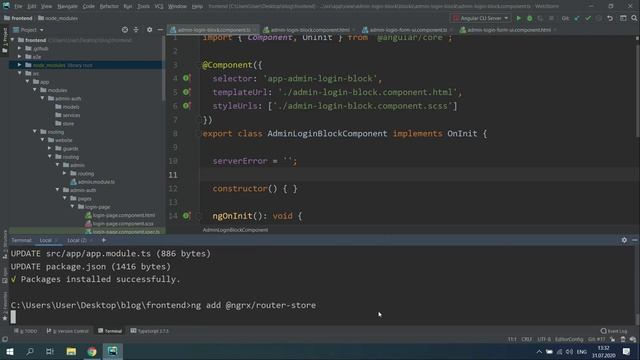640x360 pixels.
Task: Toggle the Structure side tool window
Action: click(x=5, y=244)
